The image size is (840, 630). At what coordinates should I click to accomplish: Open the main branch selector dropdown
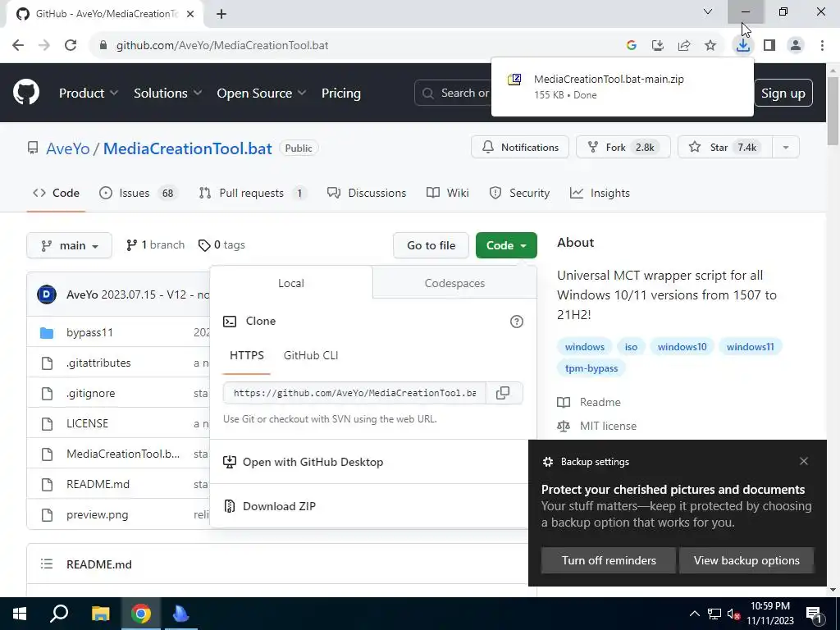click(x=69, y=245)
